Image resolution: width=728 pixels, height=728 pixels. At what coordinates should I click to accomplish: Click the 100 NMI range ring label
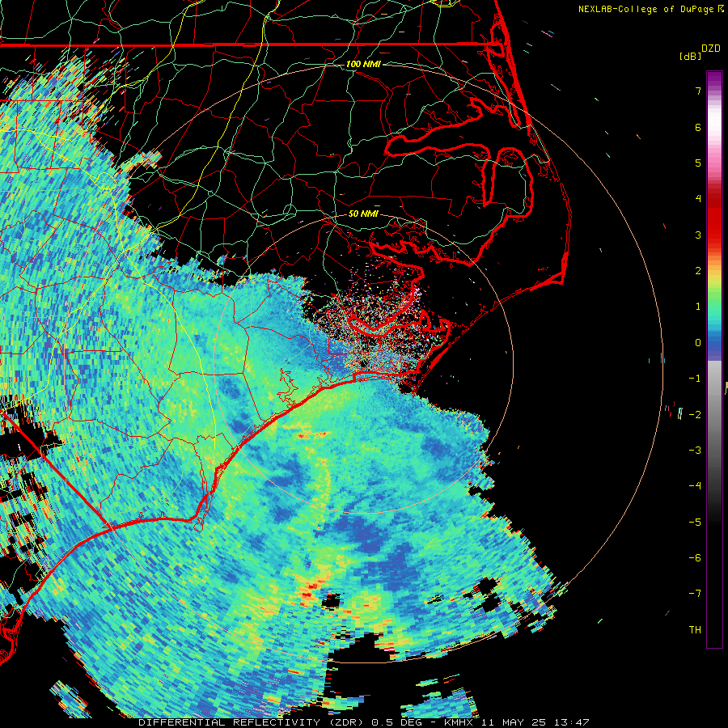point(363,64)
